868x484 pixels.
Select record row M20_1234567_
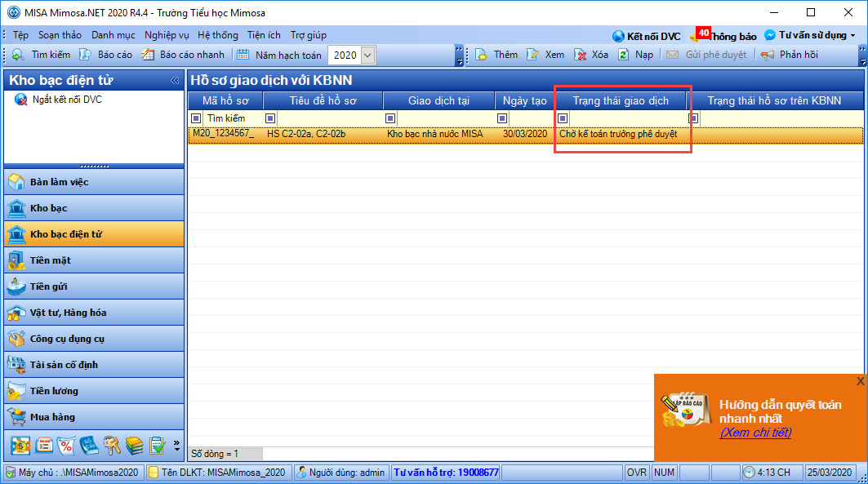525,135
